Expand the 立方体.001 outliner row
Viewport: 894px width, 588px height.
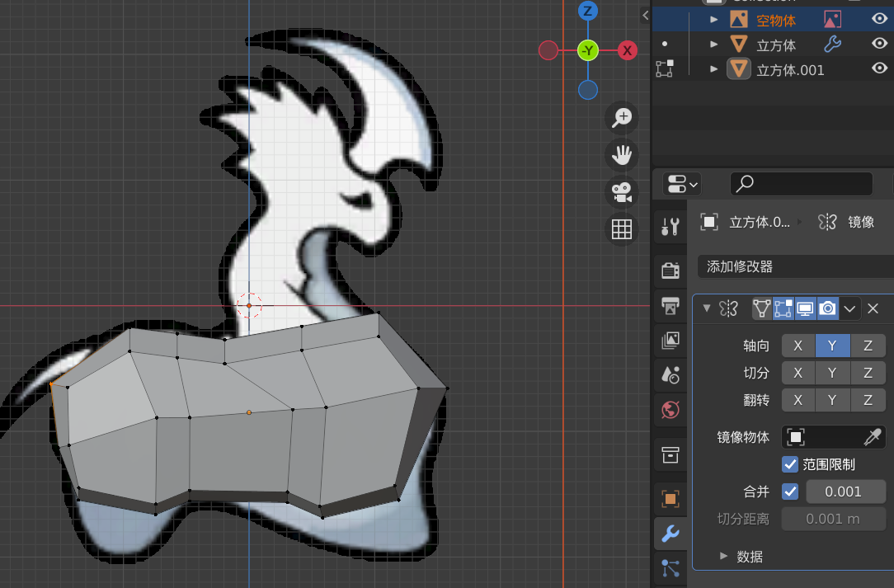[714, 69]
